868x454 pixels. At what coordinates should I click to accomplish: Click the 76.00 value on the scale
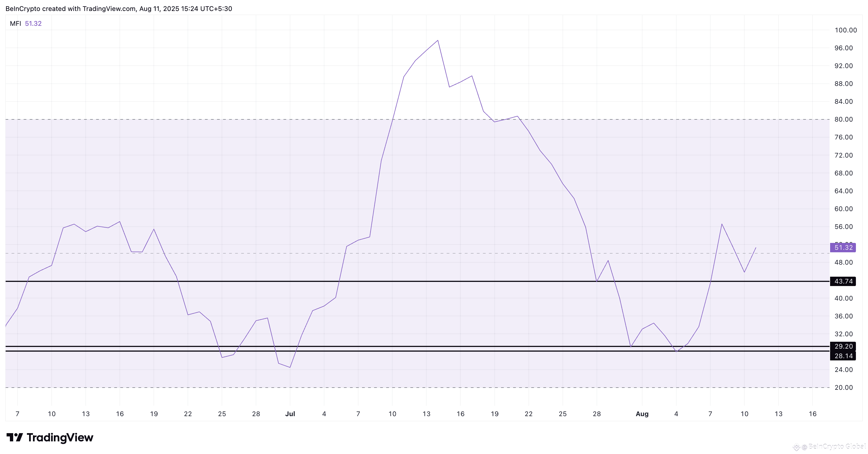[843, 137]
